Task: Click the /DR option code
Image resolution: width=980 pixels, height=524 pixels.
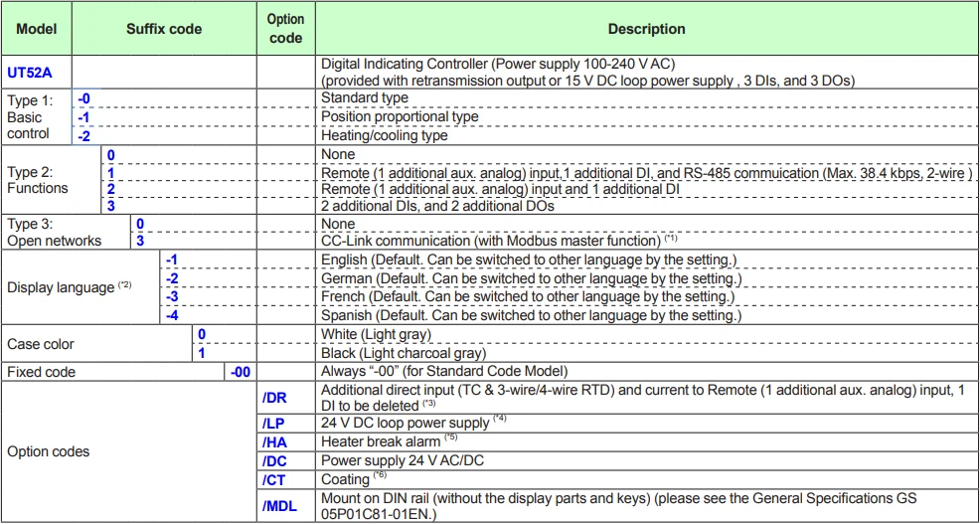Action: coord(273,398)
